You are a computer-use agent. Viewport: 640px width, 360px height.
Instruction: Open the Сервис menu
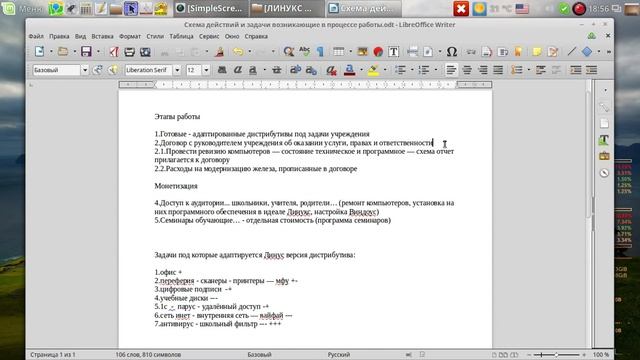click(x=209, y=36)
